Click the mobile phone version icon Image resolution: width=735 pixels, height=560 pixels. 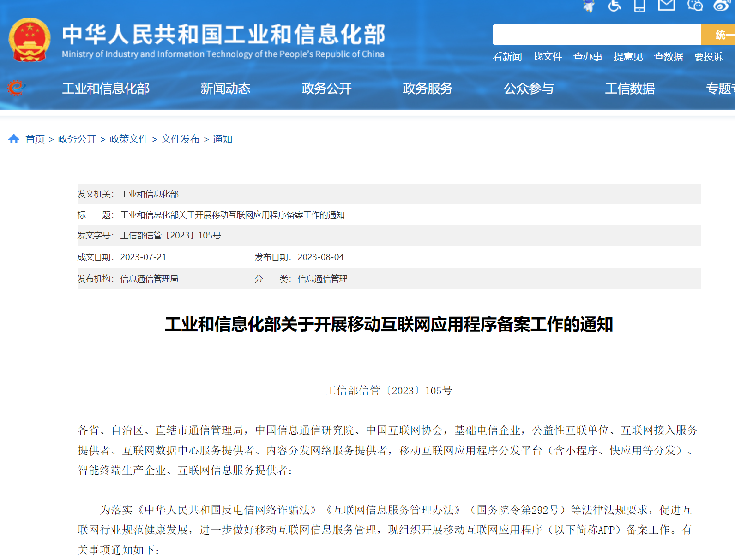pos(639,6)
